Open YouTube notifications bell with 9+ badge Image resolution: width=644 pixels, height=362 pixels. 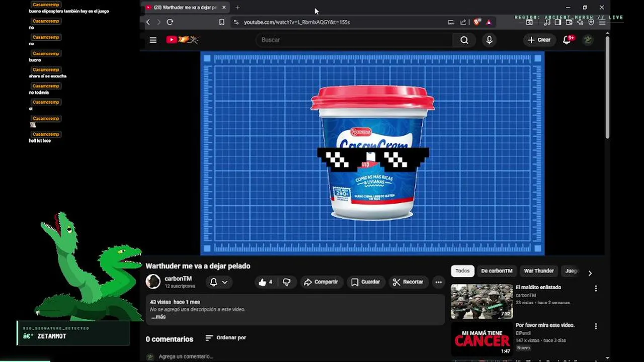tap(568, 40)
